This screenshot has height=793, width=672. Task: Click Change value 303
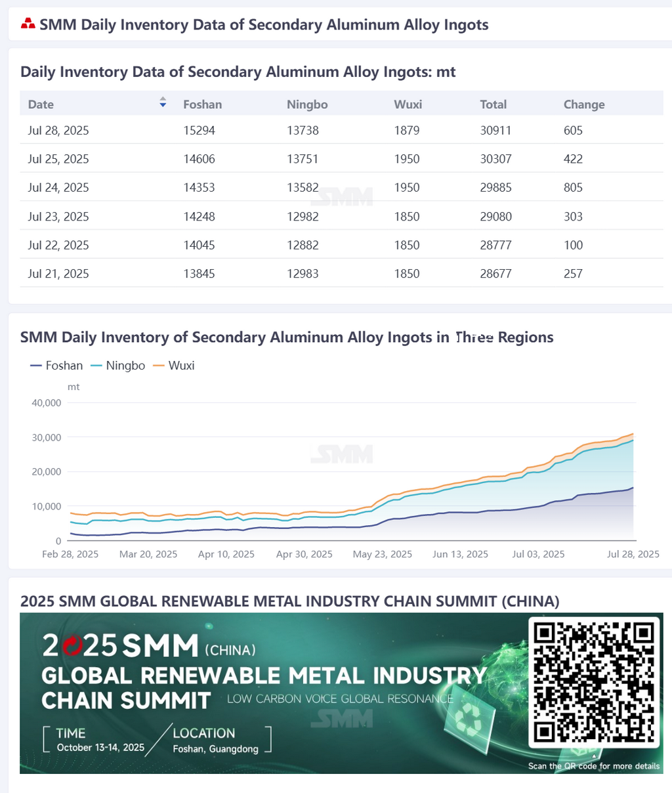pyautogui.click(x=573, y=217)
